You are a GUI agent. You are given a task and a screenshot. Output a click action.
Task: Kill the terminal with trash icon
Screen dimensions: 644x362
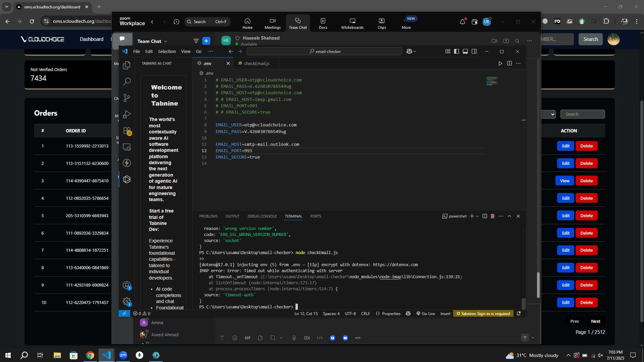492,216
